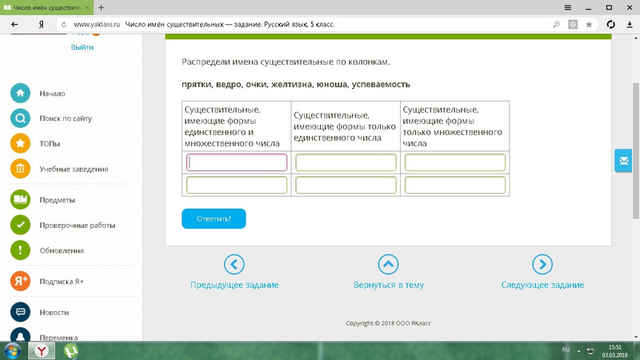The width and height of the screenshot is (640, 360).
Task: Open the uTorrent taskbar icon
Action: point(71,351)
